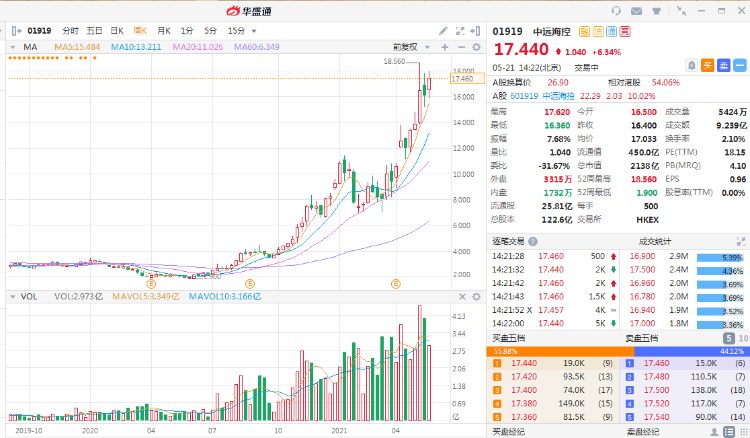This screenshot has height=438, width=750.
Task: Click the blue 卖 sell button
Action: tap(724, 65)
